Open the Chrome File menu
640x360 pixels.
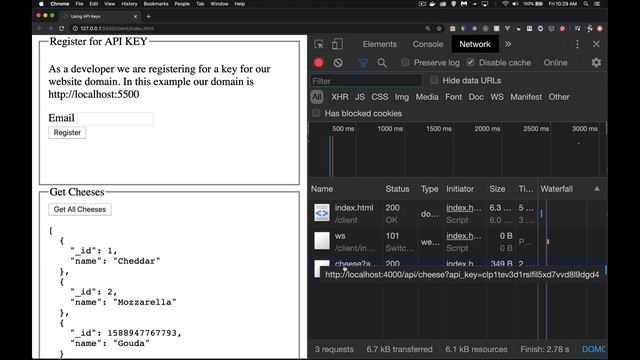[x=79, y=4]
